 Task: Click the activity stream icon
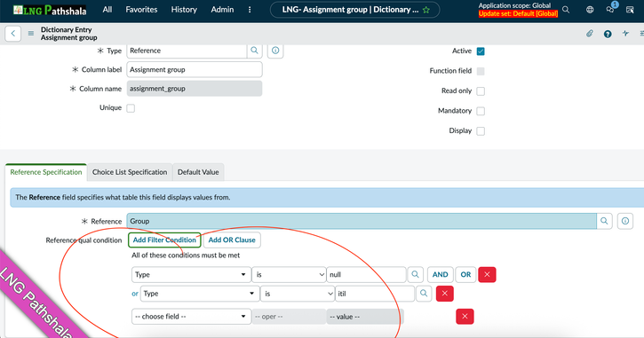pyautogui.click(x=625, y=34)
